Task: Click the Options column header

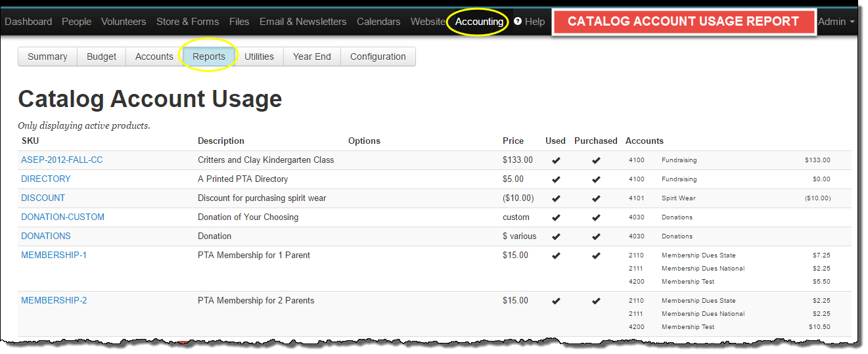Action: tap(364, 141)
